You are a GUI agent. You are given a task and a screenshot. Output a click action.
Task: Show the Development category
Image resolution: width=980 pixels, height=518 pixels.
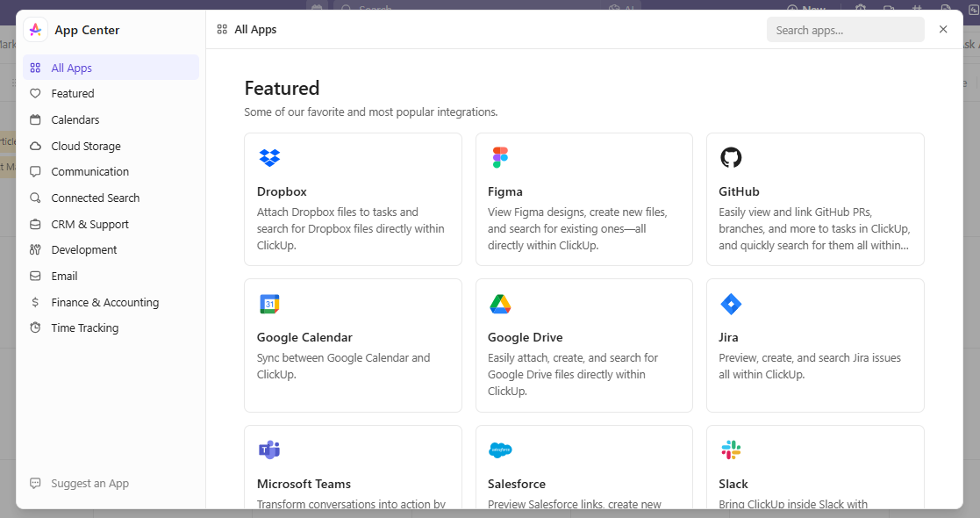pyautogui.click(x=111, y=249)
